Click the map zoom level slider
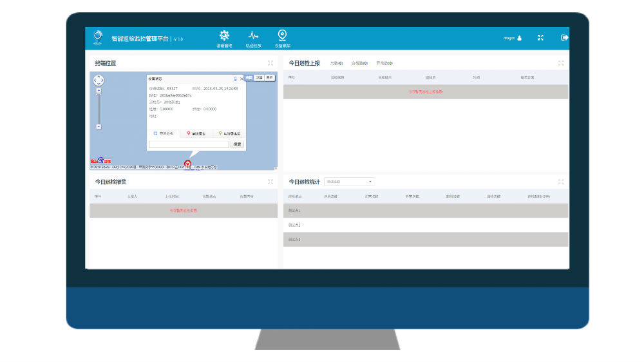The image size is (644, 362). (99, 108)
